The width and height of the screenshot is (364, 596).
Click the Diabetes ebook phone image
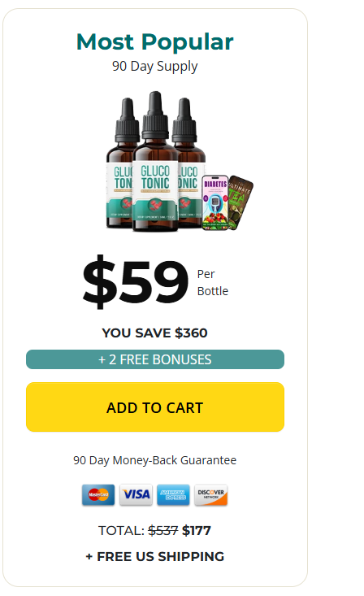[215, 202]
